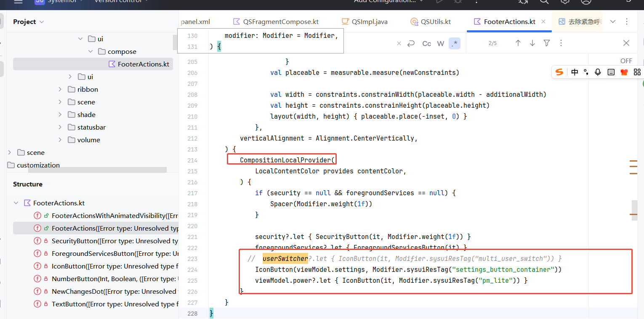Toggle Words (W) option in find bar

click(441, 43)
